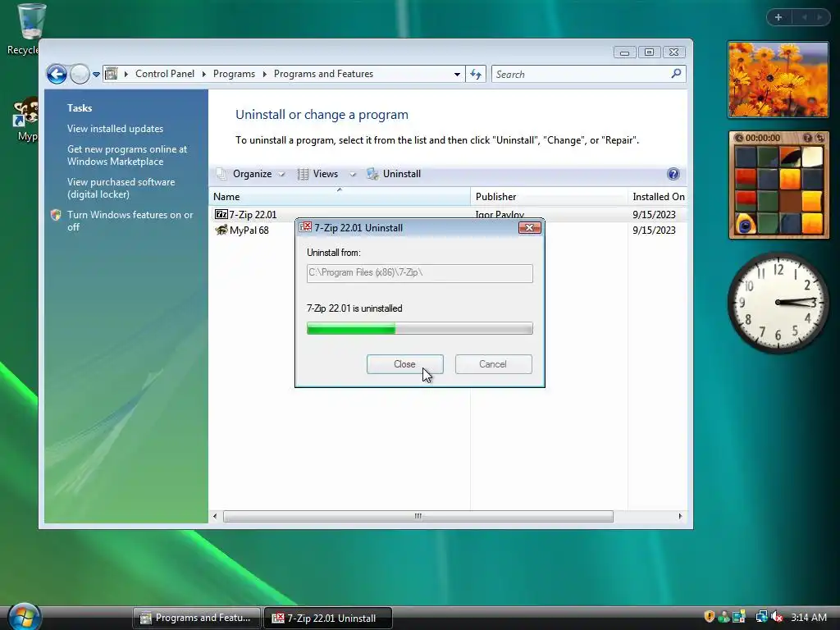Click into the Search box
The width and height of the screenshot is (840, 630).
click(x=582, y=75)
